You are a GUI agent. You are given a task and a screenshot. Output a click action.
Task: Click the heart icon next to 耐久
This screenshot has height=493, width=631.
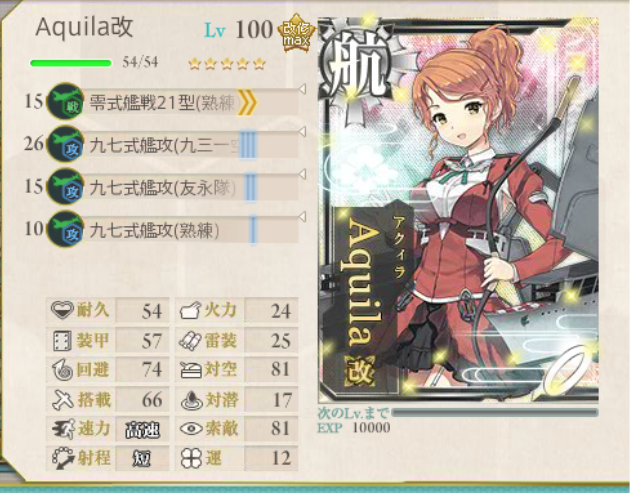tap(62, 310)
